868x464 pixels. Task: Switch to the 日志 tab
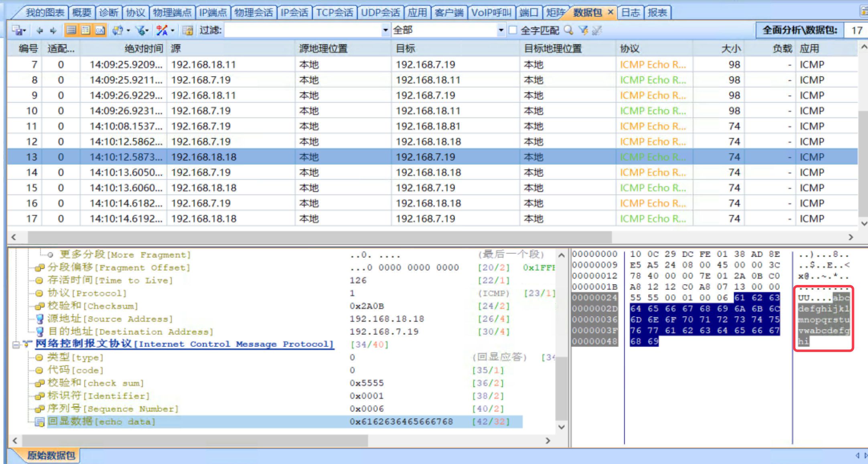[630, 13]
